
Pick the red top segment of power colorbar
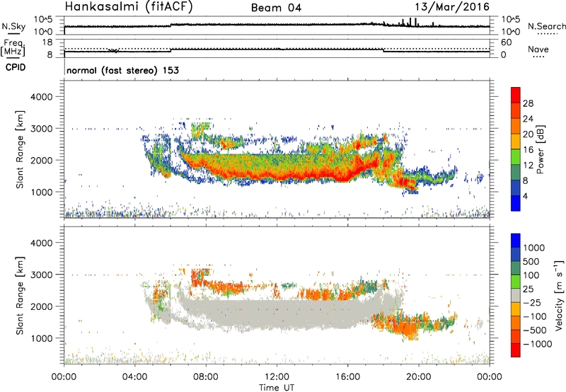point(516,96)
